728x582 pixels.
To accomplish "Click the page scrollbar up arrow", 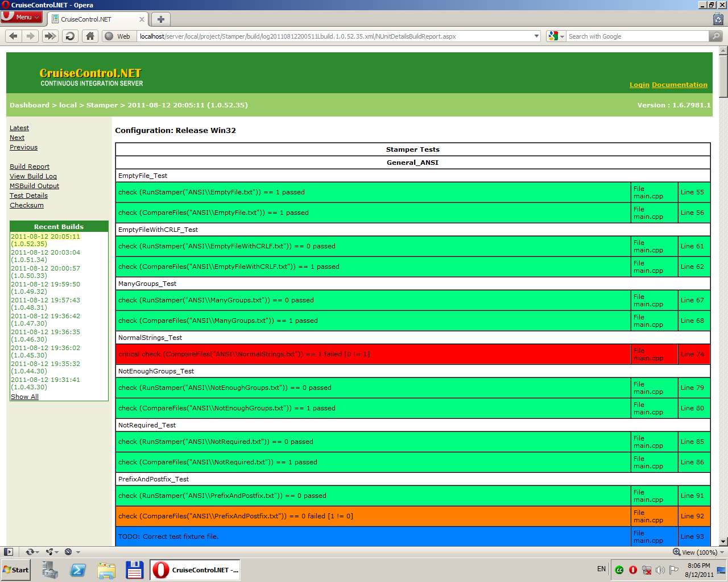I will pos(723,51).
